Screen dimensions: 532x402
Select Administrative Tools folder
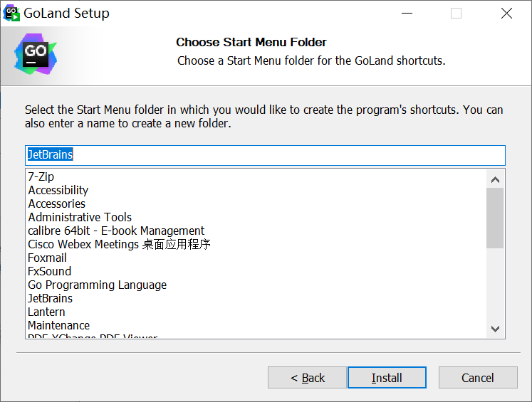(80, 217)
